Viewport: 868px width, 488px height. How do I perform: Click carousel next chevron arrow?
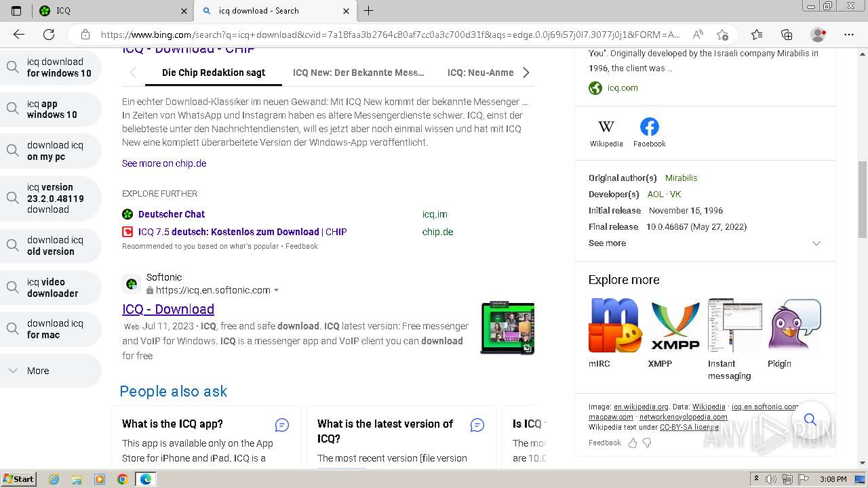click(x=526, y=73)
